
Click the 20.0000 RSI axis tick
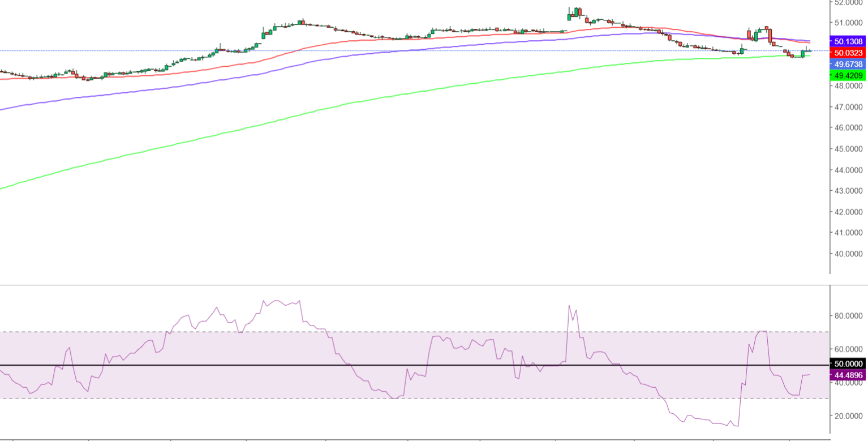pyautogui.click(x=849, y=416)
